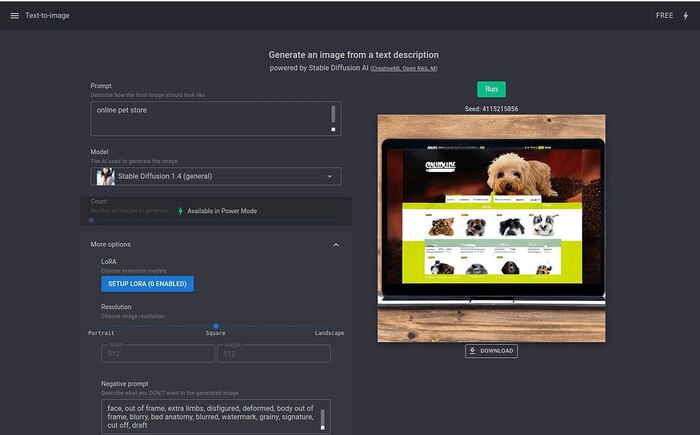Click SETUP LORA (0 ENABLED) button

click(147, 284)
